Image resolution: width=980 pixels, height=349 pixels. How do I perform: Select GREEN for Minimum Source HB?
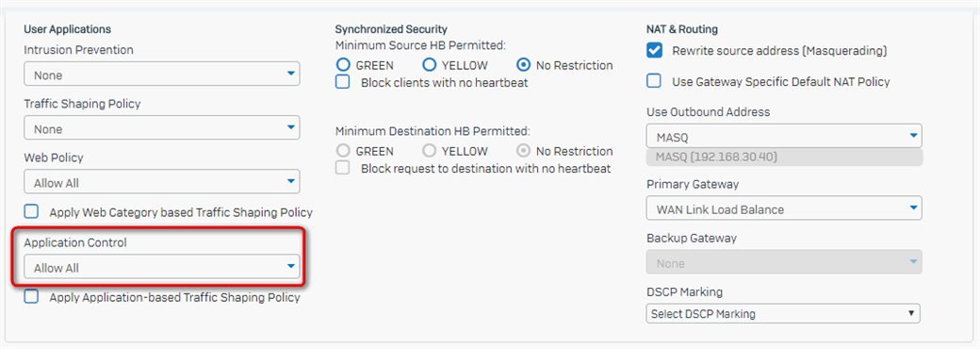tap(343, 64)
